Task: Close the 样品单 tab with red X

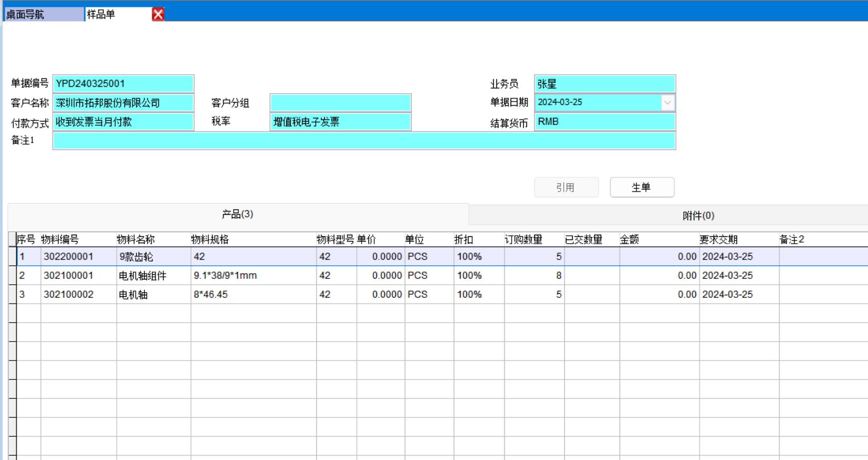Action: coord(158,14)
